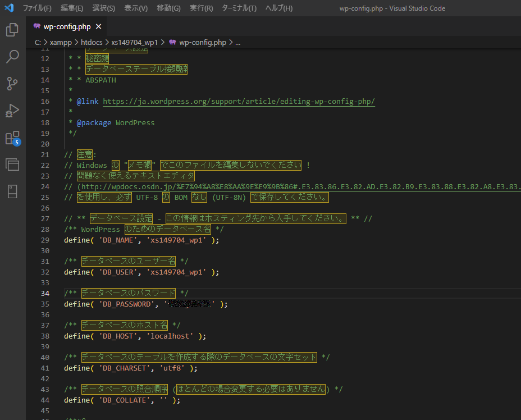Expand the htdocs breadcrumb folder

92,42
